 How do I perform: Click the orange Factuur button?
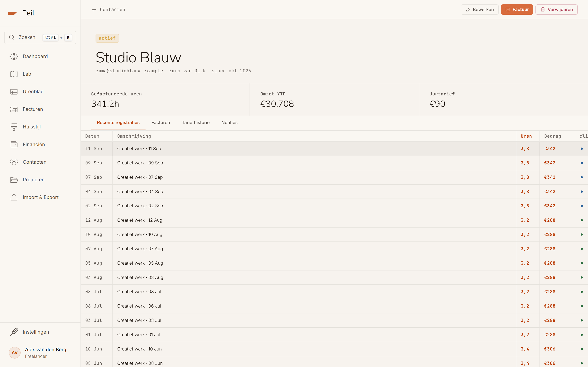pos(517,10)
